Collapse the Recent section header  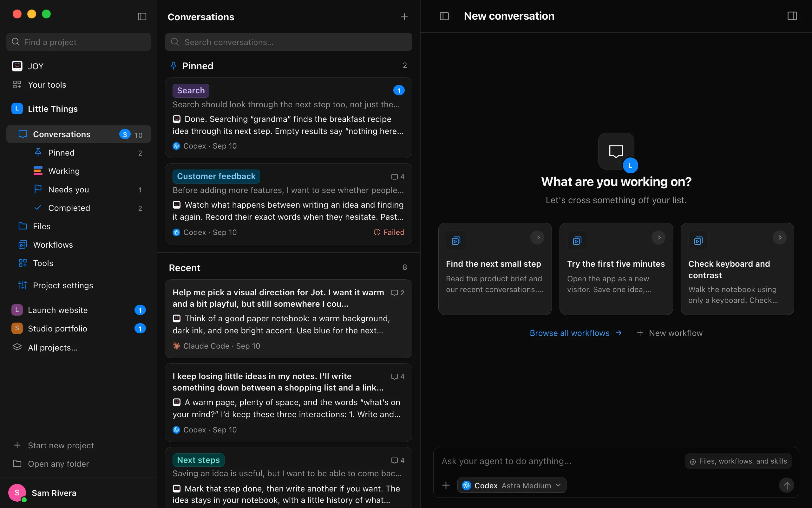coord(288,268)
